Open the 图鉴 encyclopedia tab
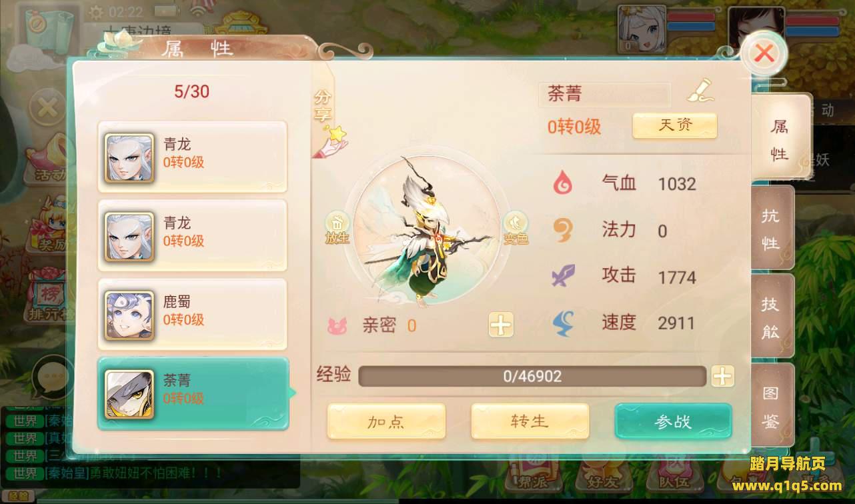The width and height of the screenshot is (855, 504). pos(772,405)
